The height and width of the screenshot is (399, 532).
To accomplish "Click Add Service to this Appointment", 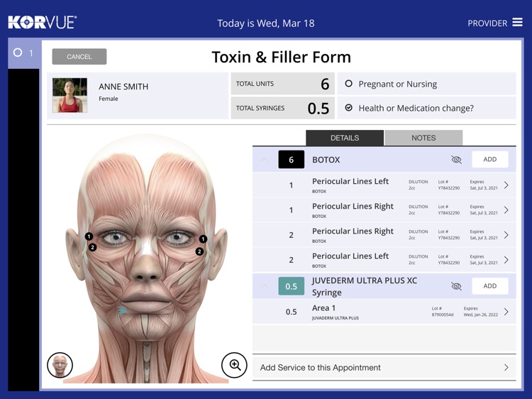I will point(384,368).
